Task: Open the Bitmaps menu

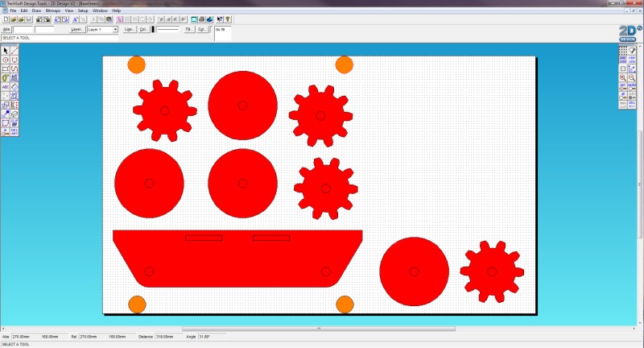Action: [53, 10]
